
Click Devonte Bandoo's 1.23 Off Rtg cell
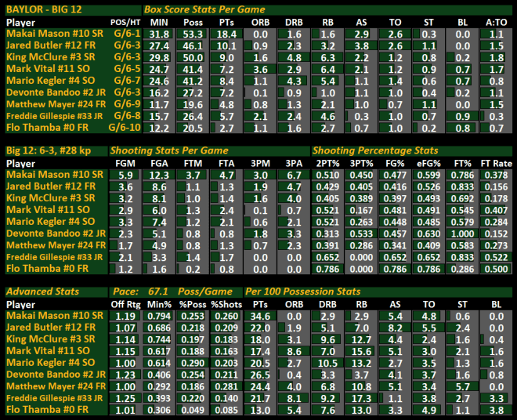tap(125, 375)
